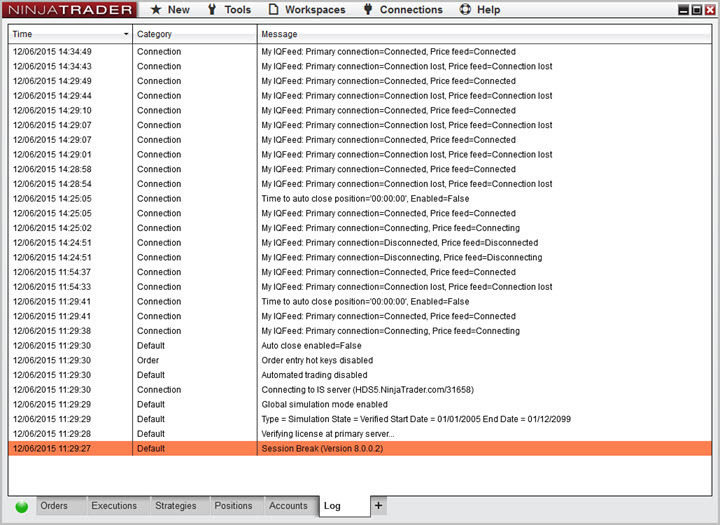Maximize the NinjaTrader window
720x525 pixels.
click(x=697, y=10)
